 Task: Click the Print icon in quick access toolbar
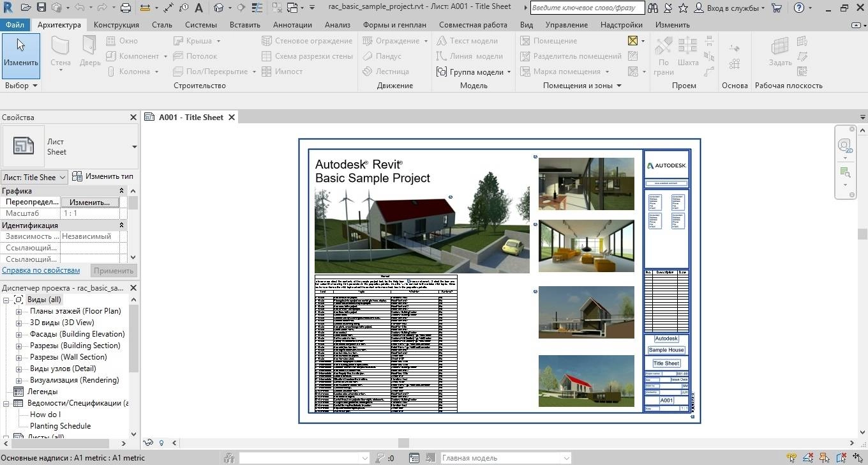(126, 8)
